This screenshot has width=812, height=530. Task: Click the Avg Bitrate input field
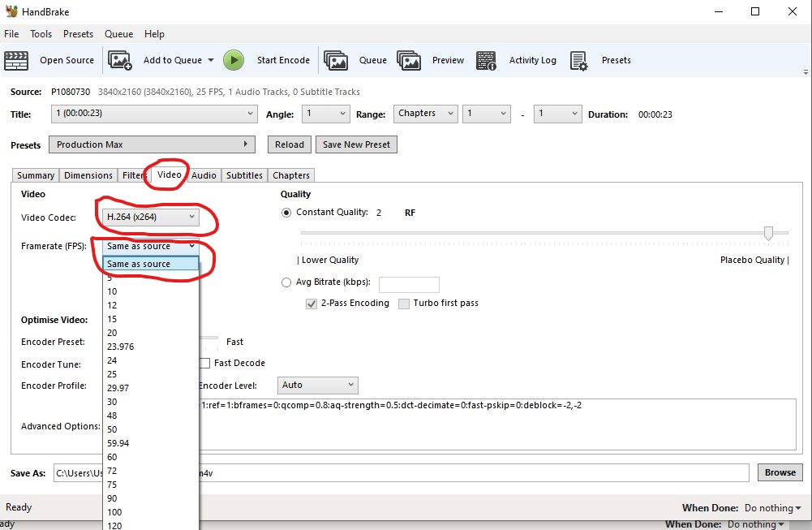coord(409,284)
